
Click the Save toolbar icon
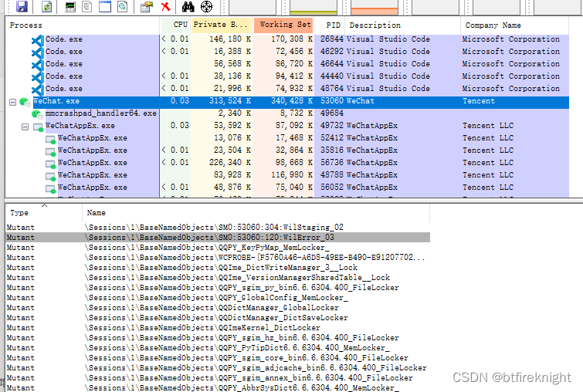[22, 6]
